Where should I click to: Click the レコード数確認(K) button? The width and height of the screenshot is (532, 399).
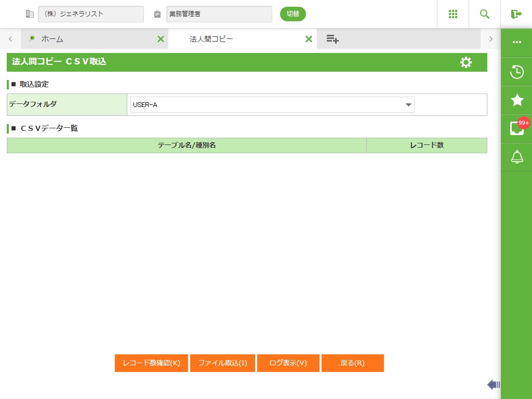[x=151, y=363]
